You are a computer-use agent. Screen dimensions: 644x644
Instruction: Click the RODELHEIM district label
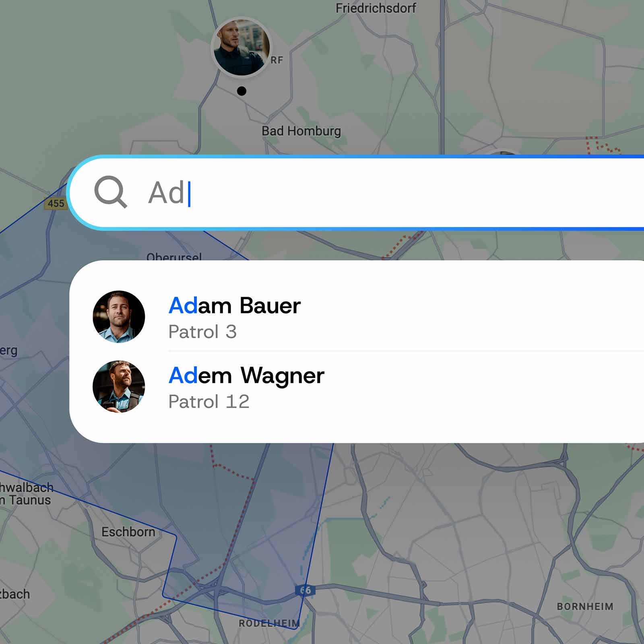(x=269, y=623)
